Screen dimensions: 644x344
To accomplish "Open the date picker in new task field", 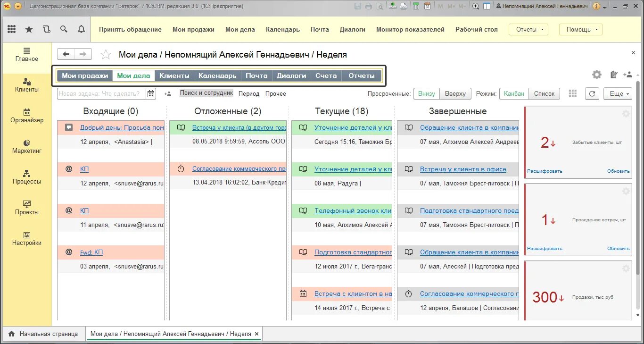I will tap(151, 93).
